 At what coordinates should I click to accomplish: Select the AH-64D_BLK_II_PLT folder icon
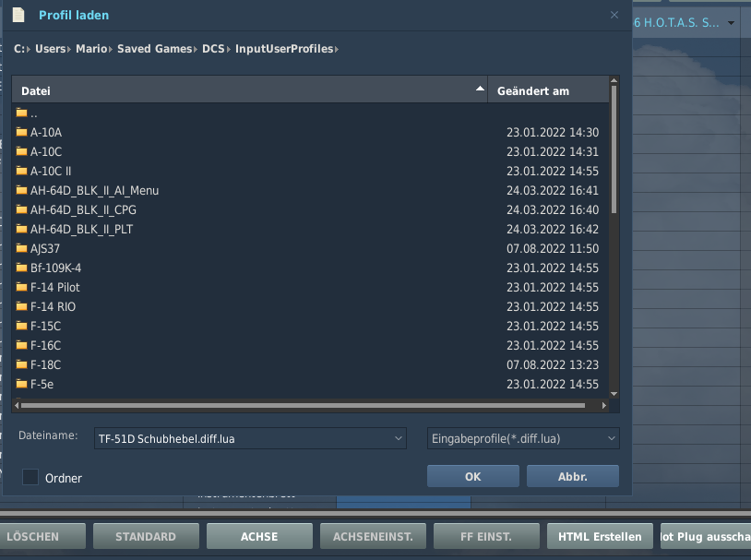[21, 229]
